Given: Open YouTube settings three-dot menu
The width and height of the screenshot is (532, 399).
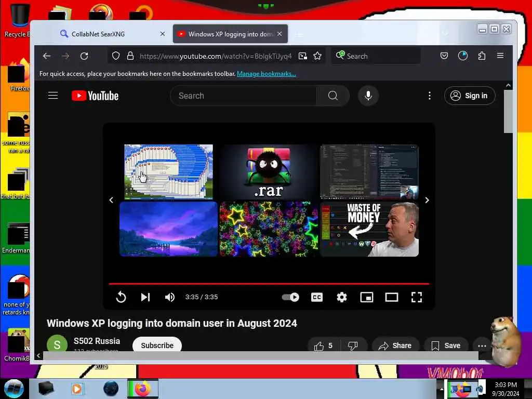Looking at the screenshot, I should tap(430, 96).
